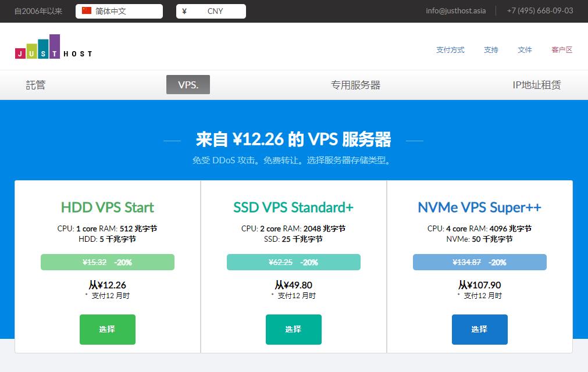The width and height of the screenshot is (588, 372).
Task: Click the SSD VPS Standard+ plan title
Action: click(294, 207)
